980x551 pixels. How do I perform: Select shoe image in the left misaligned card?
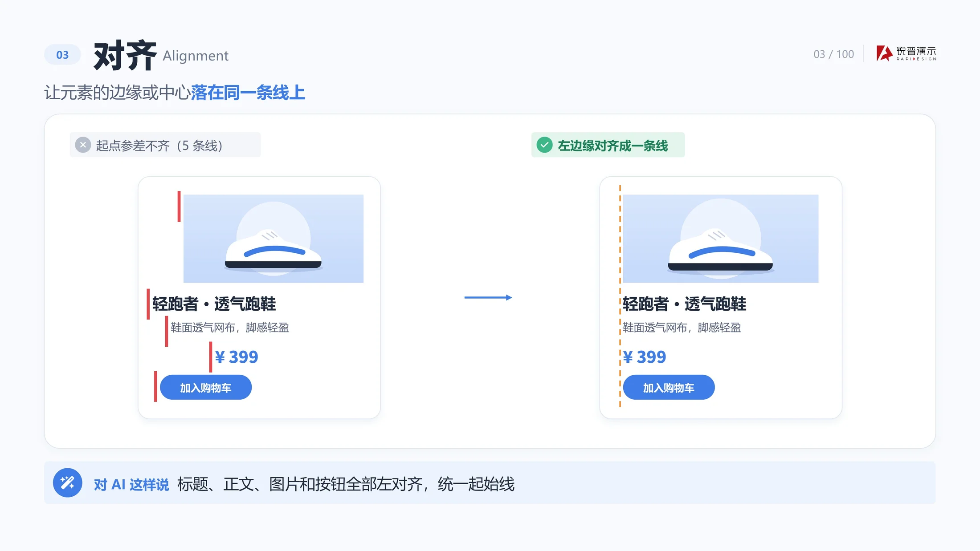coord(274,239)
